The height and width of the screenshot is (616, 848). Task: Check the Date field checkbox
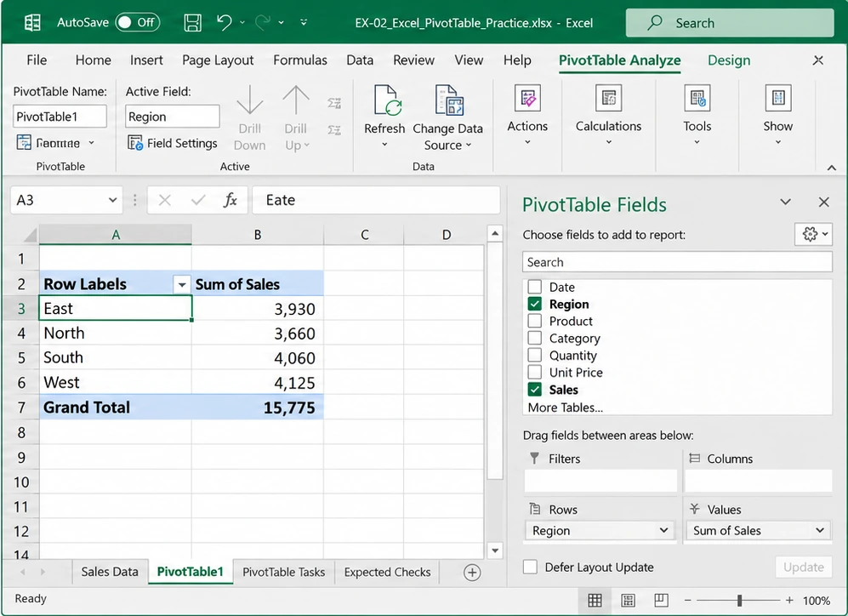tap(534, 287)
